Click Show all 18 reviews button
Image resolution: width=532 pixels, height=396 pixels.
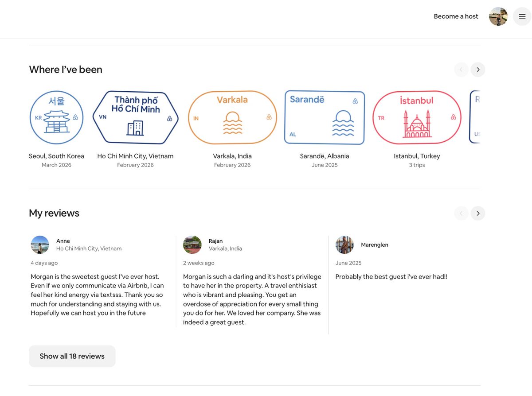click(72, 356)
